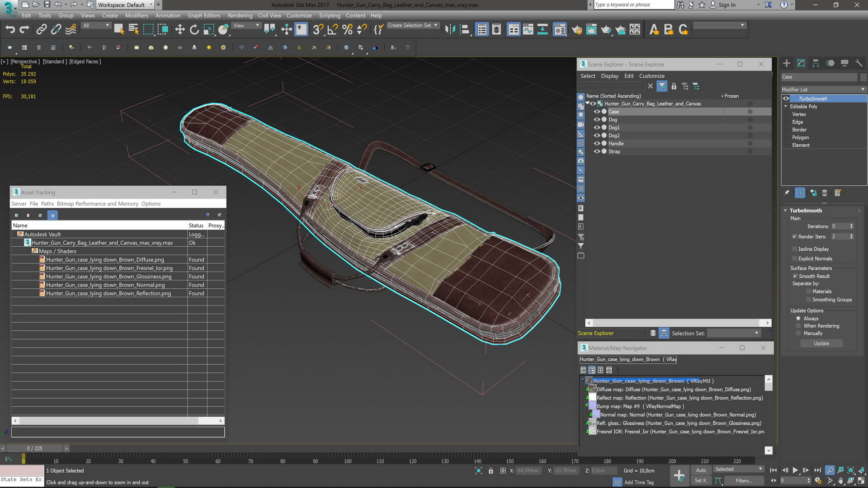
Task: Collapse the TurboSmooth rollout
Action: [786, 211]
